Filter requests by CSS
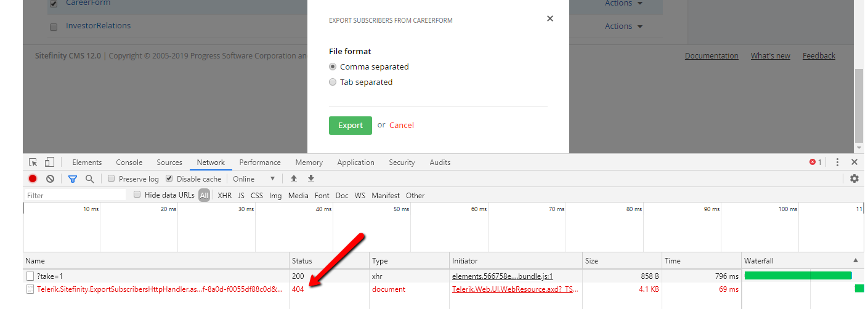868x309 pixels. point(257,195)
